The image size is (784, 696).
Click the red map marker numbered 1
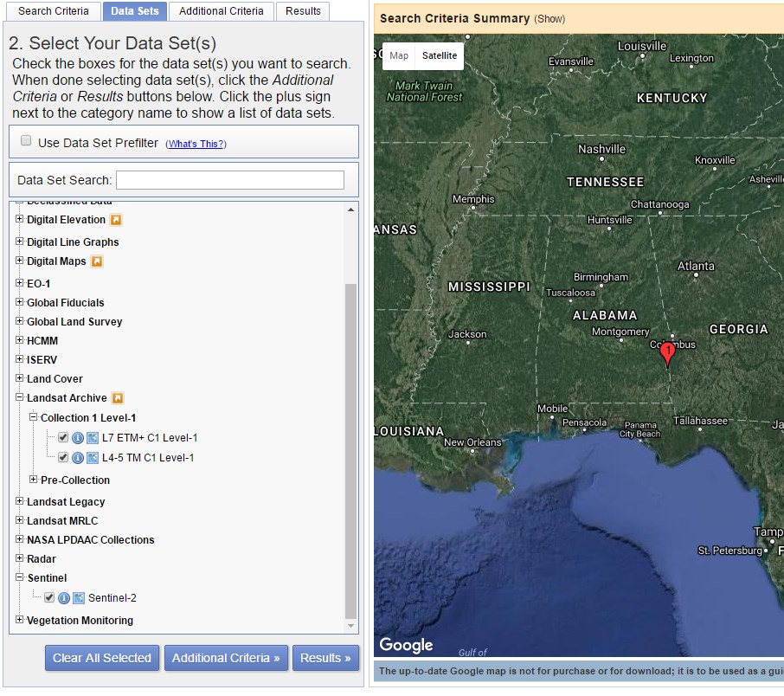[667, 352]
